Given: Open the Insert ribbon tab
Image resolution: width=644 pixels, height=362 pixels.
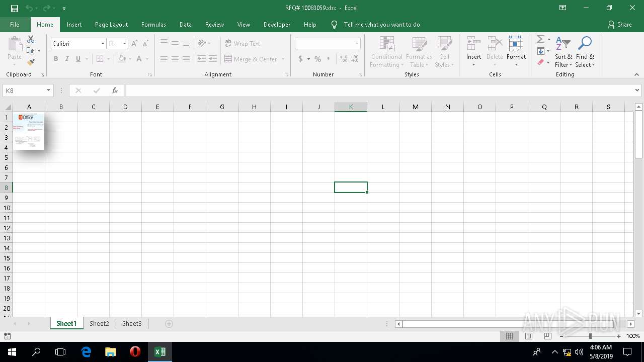Looking at the screenshot, I should [x=74, y=24].
